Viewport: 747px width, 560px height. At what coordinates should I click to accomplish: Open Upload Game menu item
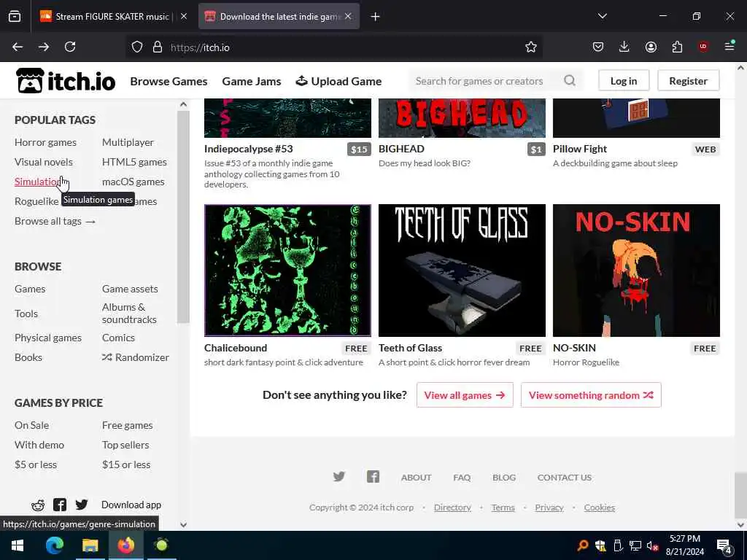point(338,81)
